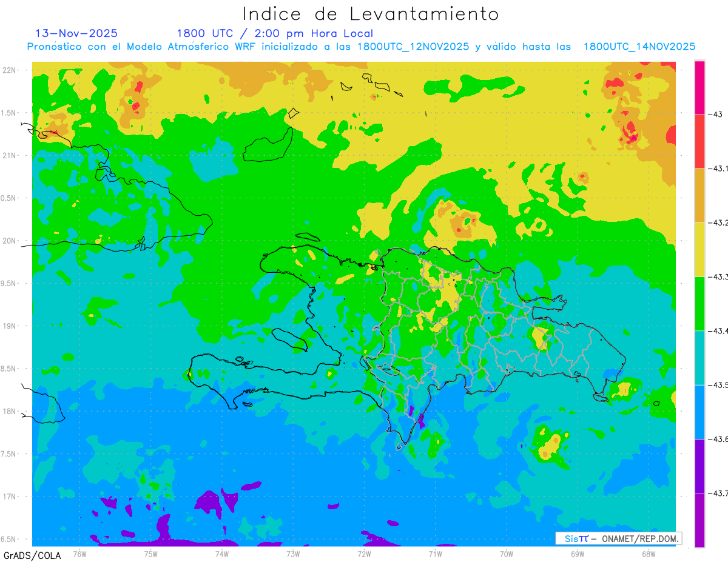The width and height of the screenshot is (728, 562).
Task: Click '1800 UTC / 2:00 pm Hora Local'
Action: tap(275, 33)
